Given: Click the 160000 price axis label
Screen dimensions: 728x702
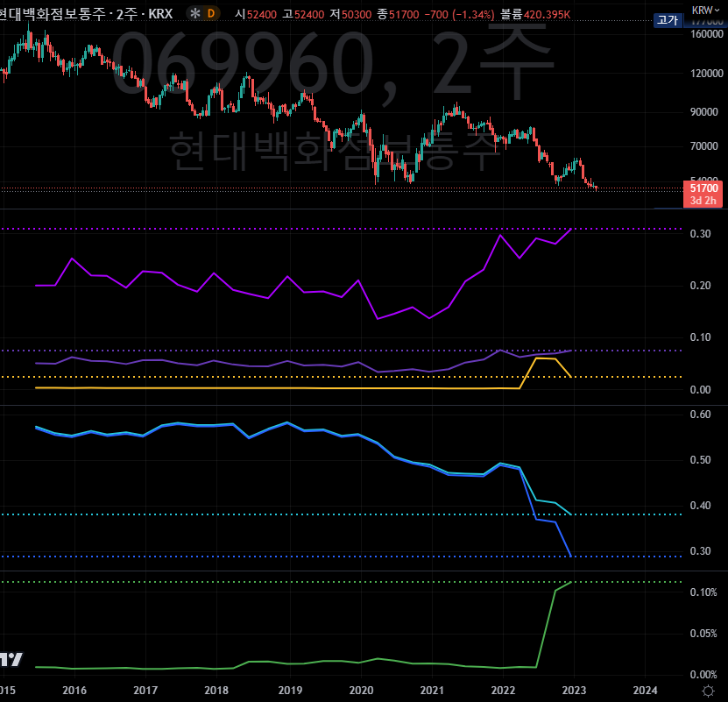Looking at the screenshot, I should 707,34.
